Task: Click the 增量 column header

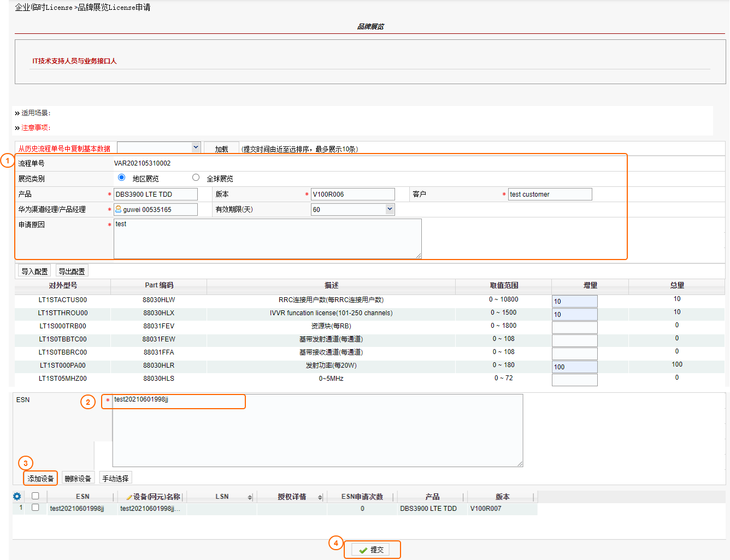Action: [x=590, y=285]
